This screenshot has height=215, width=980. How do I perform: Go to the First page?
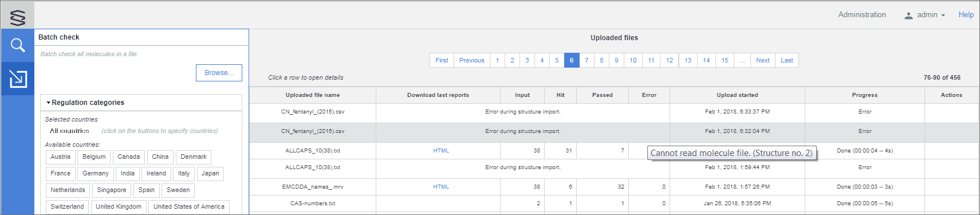pyautogui.click(x=442, y=60)
